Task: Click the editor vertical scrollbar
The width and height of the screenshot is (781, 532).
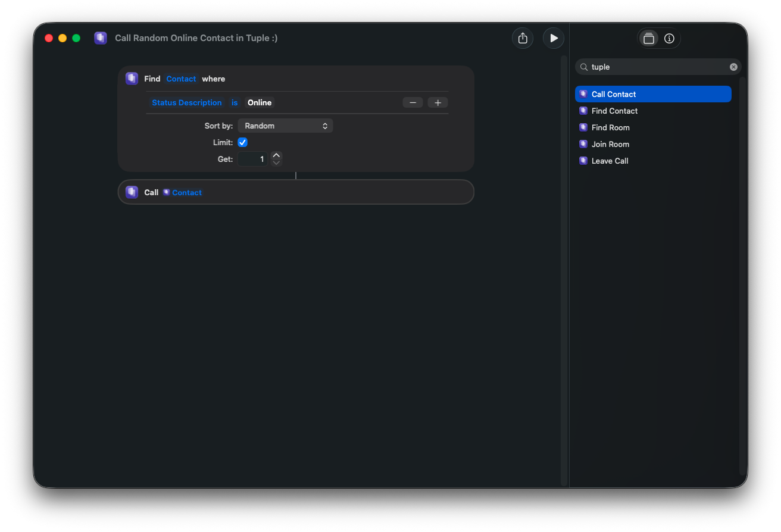Action: [x=564, y=270]
